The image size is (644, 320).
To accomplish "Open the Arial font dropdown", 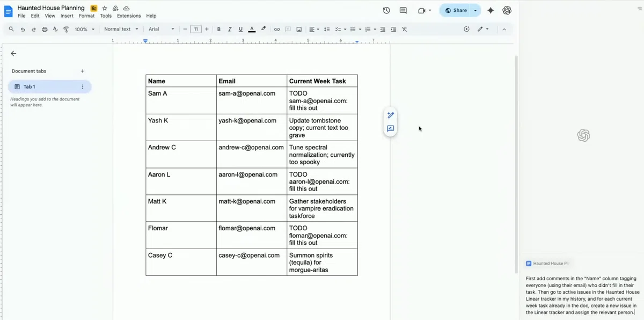I will coord(162,30).
